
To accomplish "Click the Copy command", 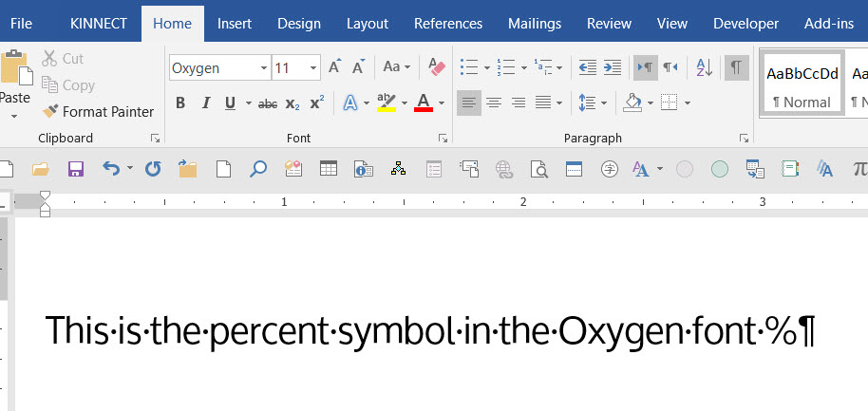I will tap(68, 85).
